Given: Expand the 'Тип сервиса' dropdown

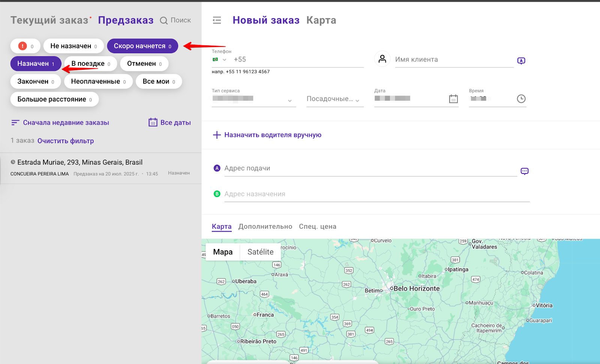Looking at the screenshot, I should [253, 100].
